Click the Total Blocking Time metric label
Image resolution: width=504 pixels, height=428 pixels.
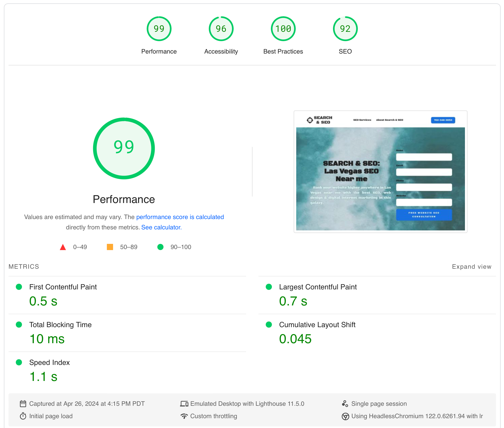coord(60,325)
